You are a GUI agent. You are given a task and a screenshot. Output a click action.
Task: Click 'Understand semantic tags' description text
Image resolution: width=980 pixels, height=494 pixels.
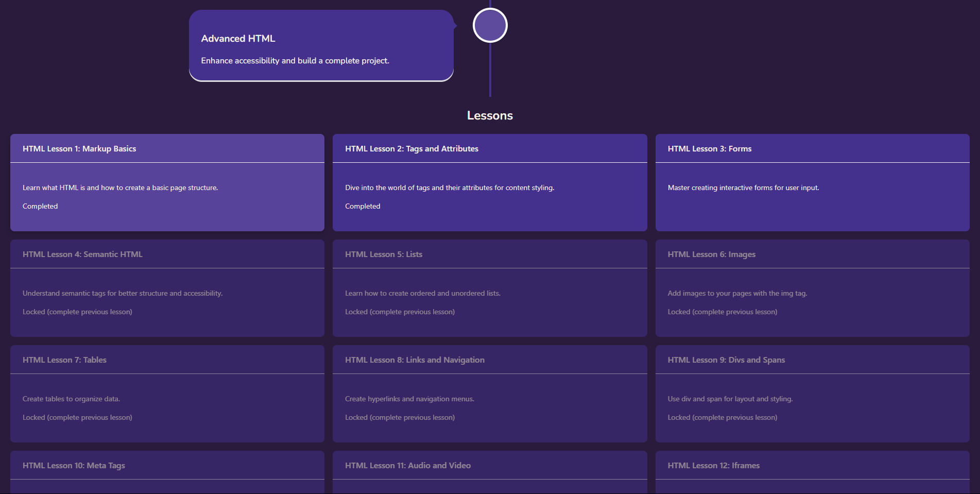click(123, 293)
